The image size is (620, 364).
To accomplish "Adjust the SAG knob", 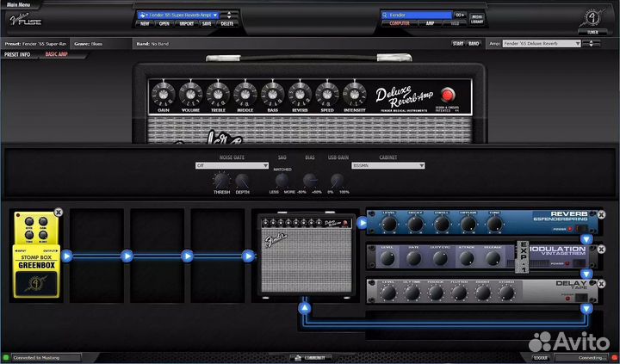I will click(x=282, y=180).
